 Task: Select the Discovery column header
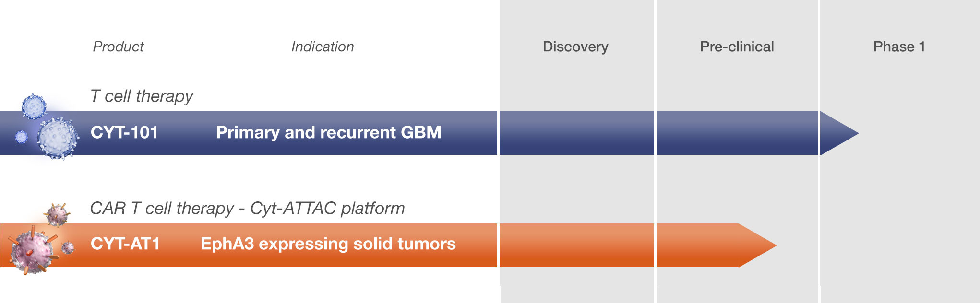click(575, 47)
